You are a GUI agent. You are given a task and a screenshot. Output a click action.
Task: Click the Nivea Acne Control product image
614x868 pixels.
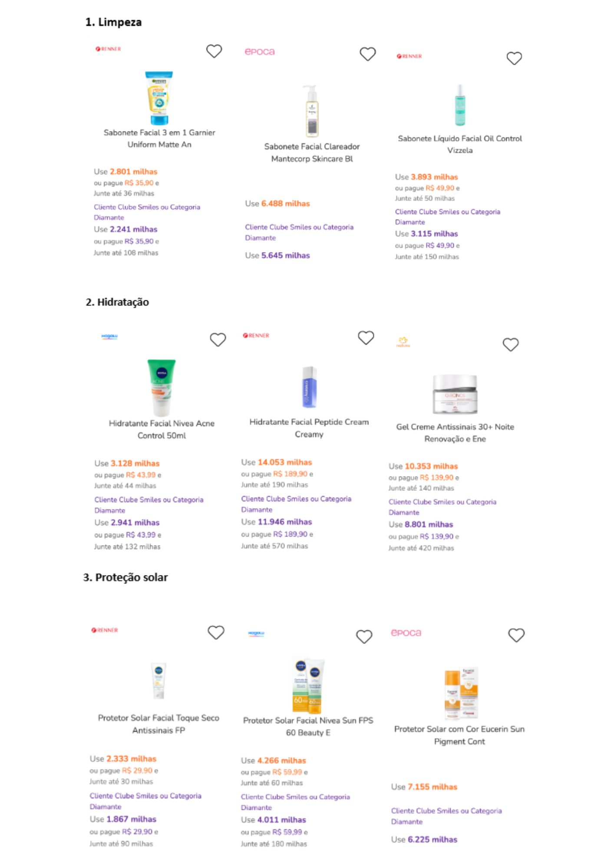(162, 388)
